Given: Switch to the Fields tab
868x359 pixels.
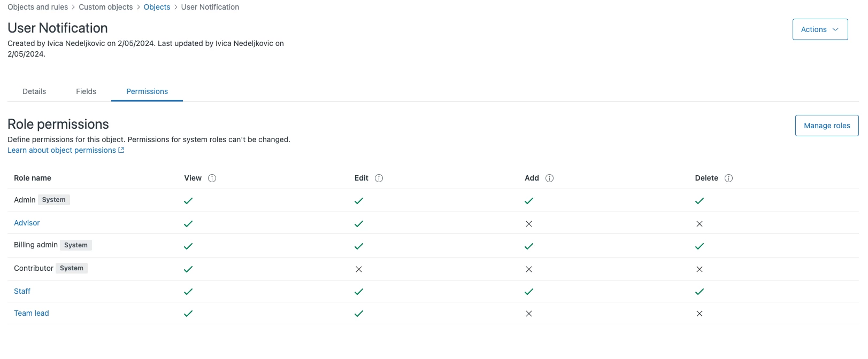Looking at the screenshot, I should [x=86, y=91].
